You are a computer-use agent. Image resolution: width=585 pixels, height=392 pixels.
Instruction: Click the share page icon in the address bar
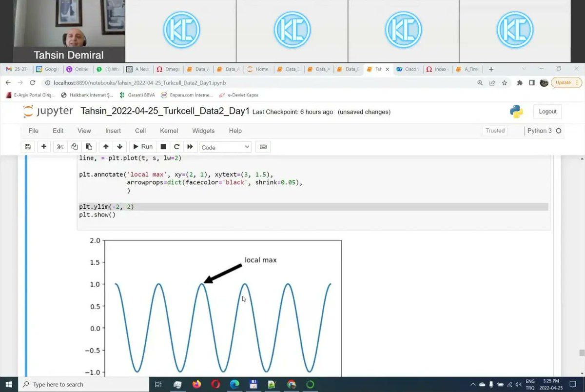pos(492,83)
